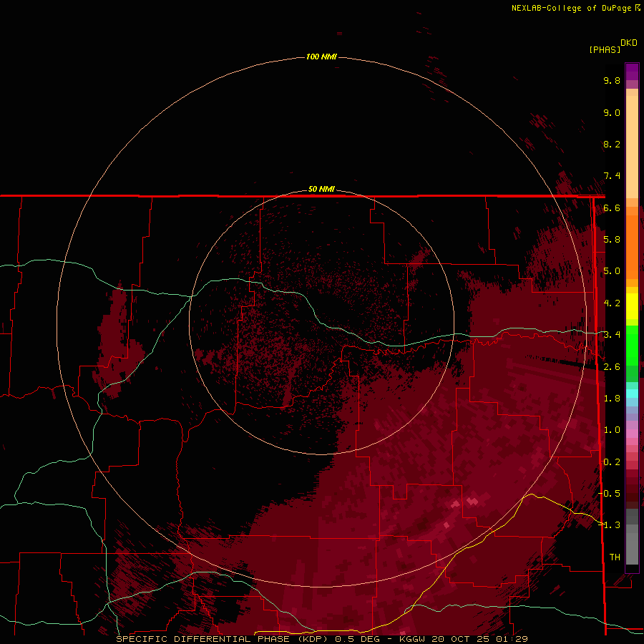Image resolution: width=644 pixels, height=644 pixels.
Task: Click the 3.4 value on the scale
Action: pyautogui.click(x=612, y=335)
